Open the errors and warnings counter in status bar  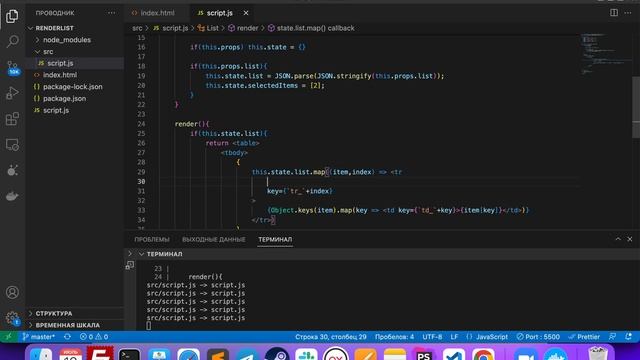pos(94,337)
